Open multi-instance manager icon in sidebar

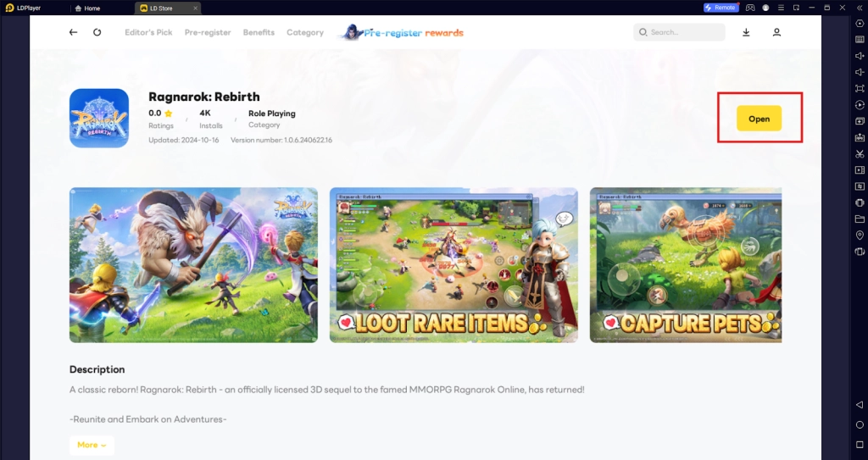pos(860,120)
